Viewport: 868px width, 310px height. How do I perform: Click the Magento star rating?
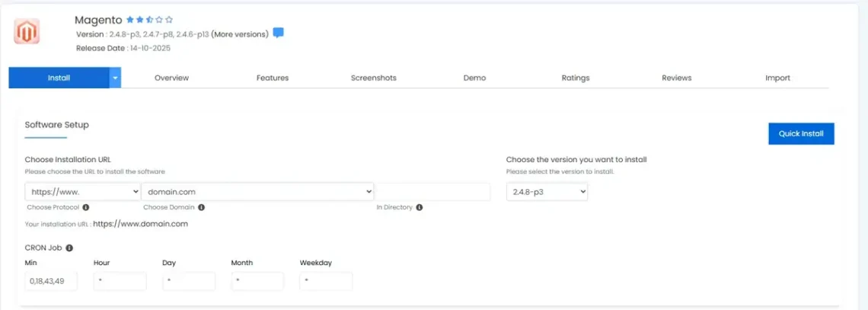[149, 20]
